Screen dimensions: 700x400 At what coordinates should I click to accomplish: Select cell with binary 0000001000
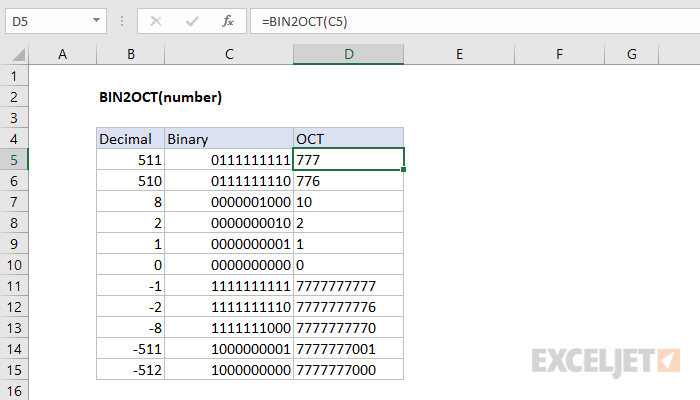click(229, 202)
